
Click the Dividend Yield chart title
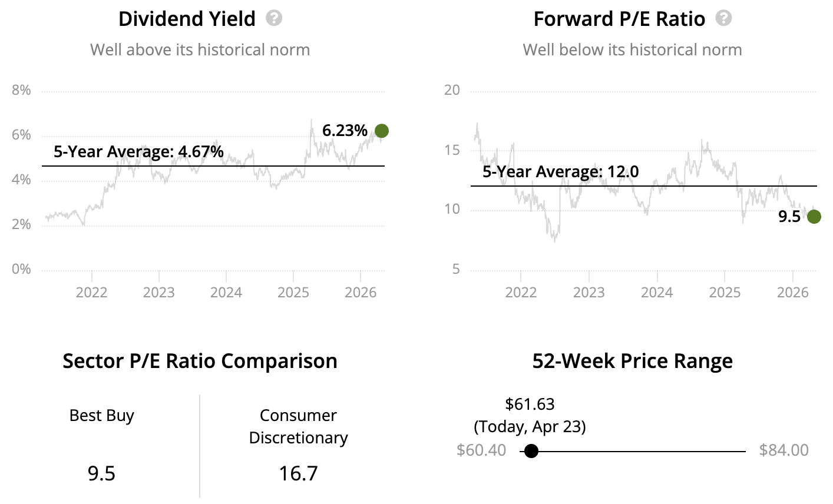coord(187,19)
